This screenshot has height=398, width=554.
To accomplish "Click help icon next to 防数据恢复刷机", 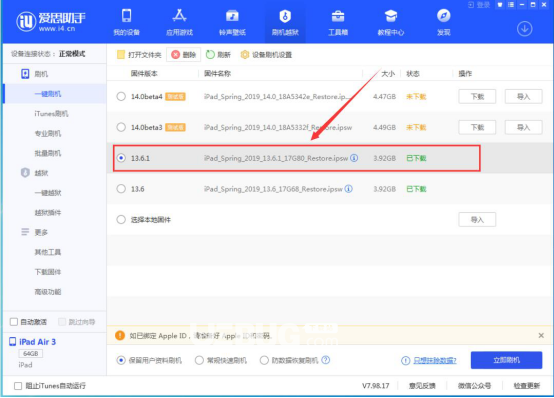I will coord(326,360).
